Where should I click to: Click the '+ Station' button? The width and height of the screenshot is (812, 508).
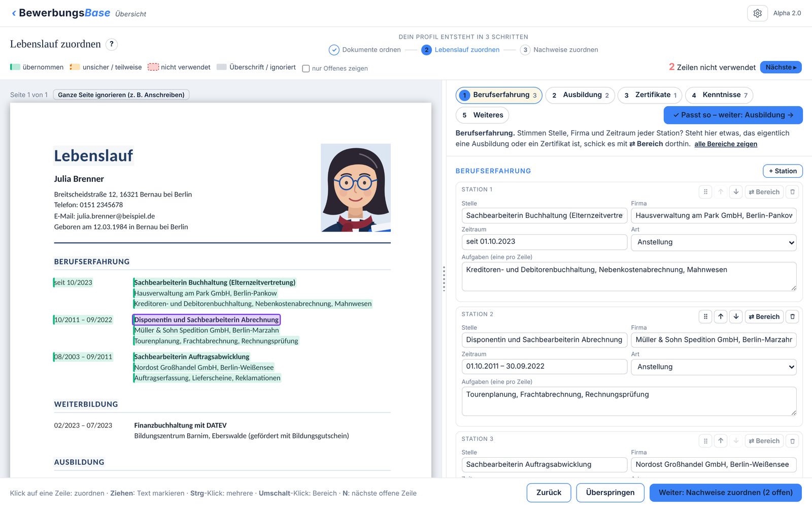[783, 171]
